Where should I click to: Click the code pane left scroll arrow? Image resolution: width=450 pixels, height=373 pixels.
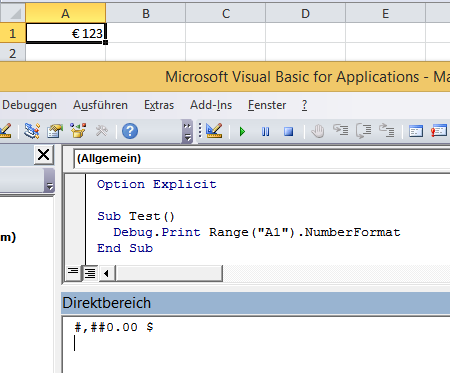tap(107, 274)
